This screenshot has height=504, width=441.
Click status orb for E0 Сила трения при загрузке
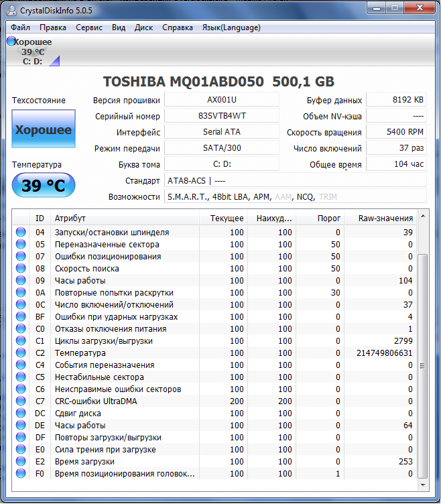pos(21,449)
